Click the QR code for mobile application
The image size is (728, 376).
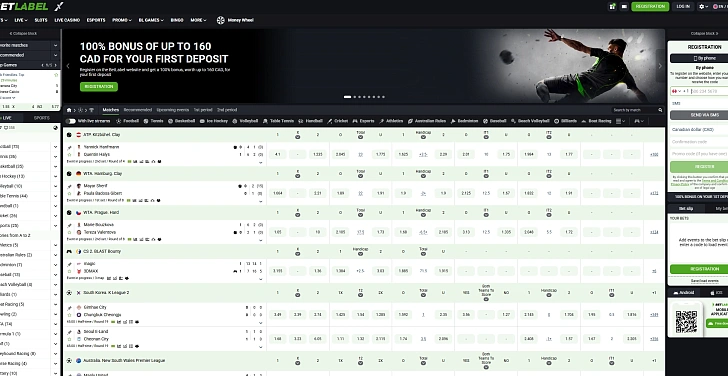(x=686, y=321)
